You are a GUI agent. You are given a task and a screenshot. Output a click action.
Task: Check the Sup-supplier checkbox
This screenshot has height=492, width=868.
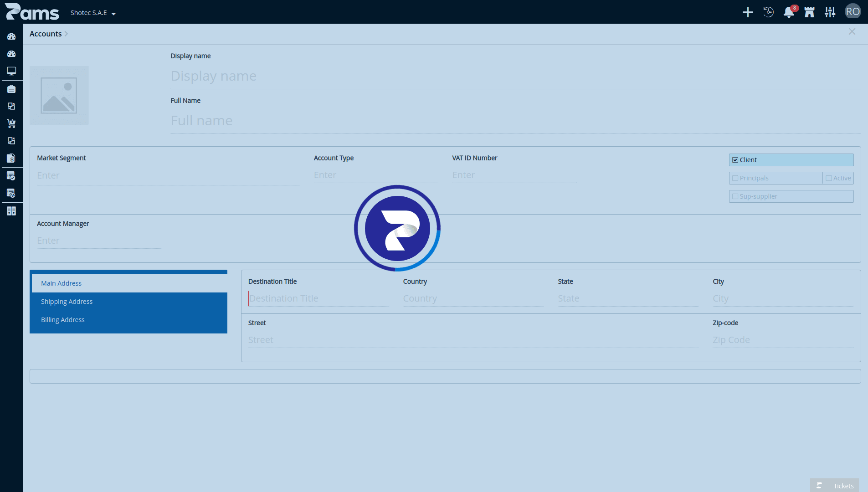[x=735, y=196]
